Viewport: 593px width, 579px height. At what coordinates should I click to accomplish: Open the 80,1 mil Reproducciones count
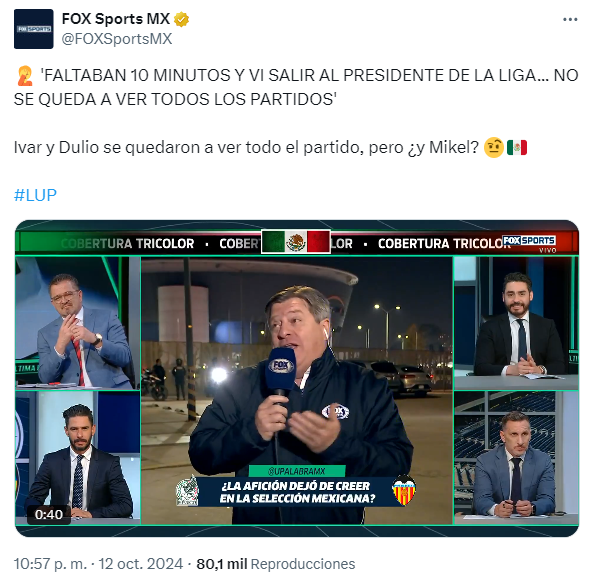coord(276,564)
